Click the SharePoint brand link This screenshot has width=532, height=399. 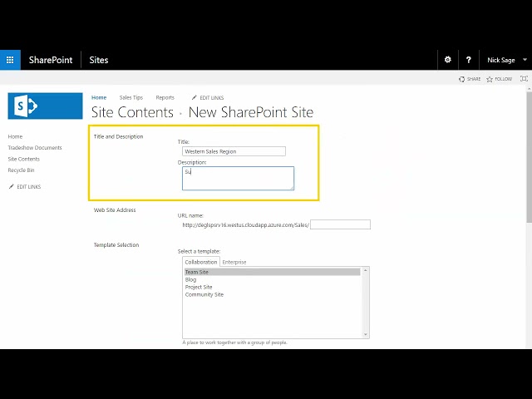tap(51, 60)
